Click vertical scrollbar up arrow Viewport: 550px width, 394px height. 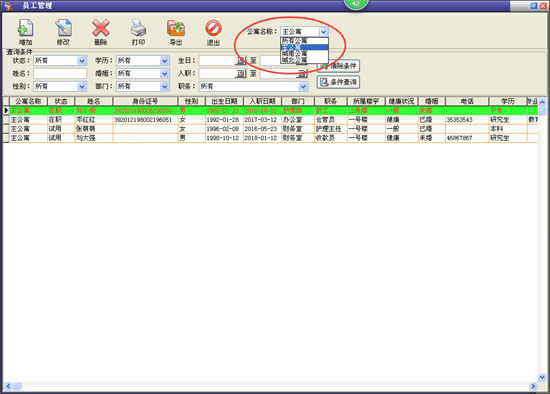pos(542,102)
